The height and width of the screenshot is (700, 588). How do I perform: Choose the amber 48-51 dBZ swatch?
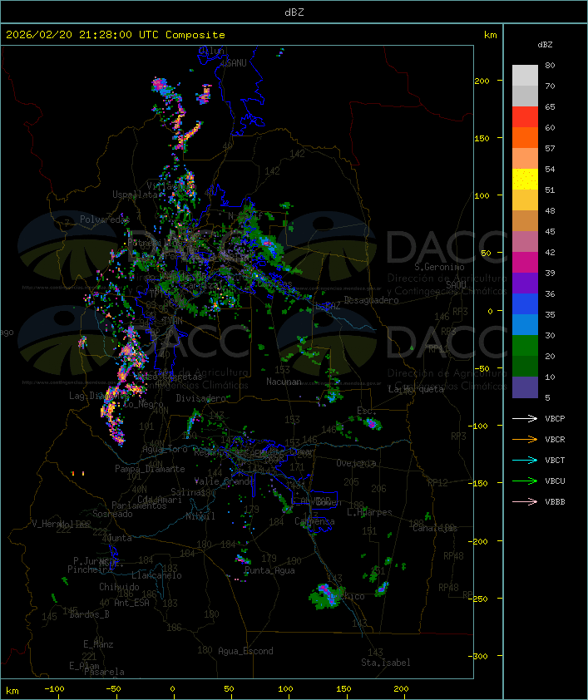point(525,200)
